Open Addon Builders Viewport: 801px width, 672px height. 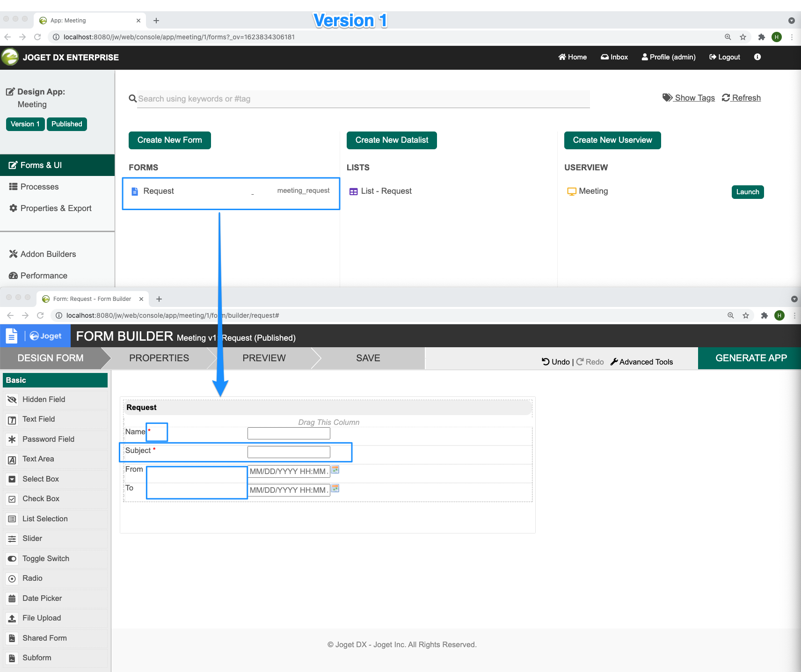click(57, 254)
